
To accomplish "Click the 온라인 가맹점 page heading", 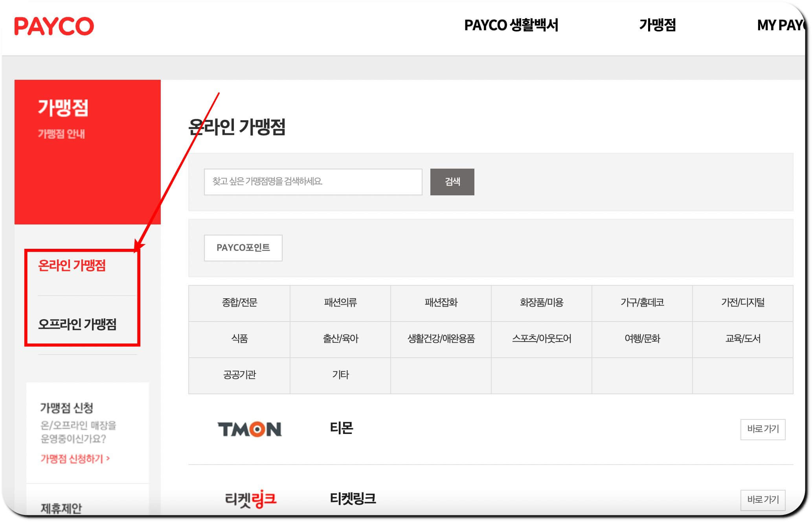I will [237, 127].
